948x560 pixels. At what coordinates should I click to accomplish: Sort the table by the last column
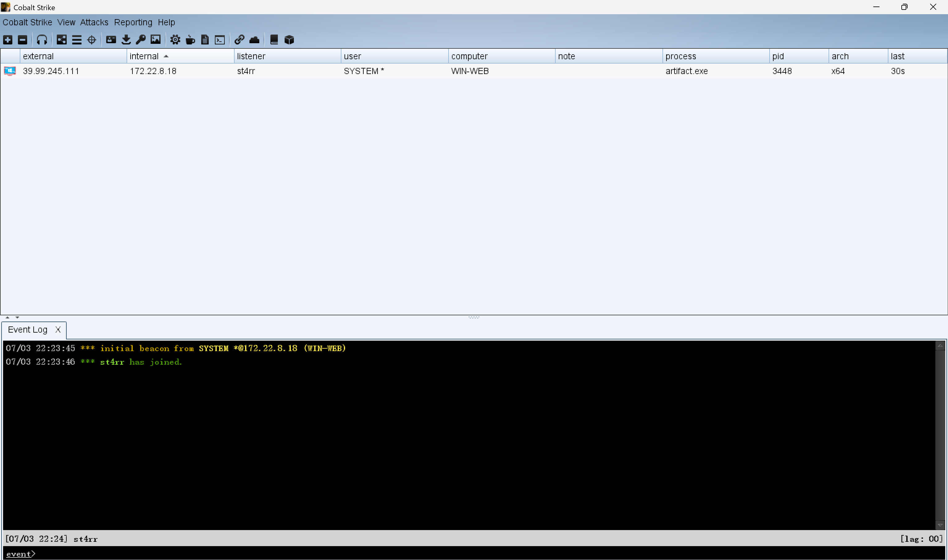pyautogui.click(x=897, y=56)
